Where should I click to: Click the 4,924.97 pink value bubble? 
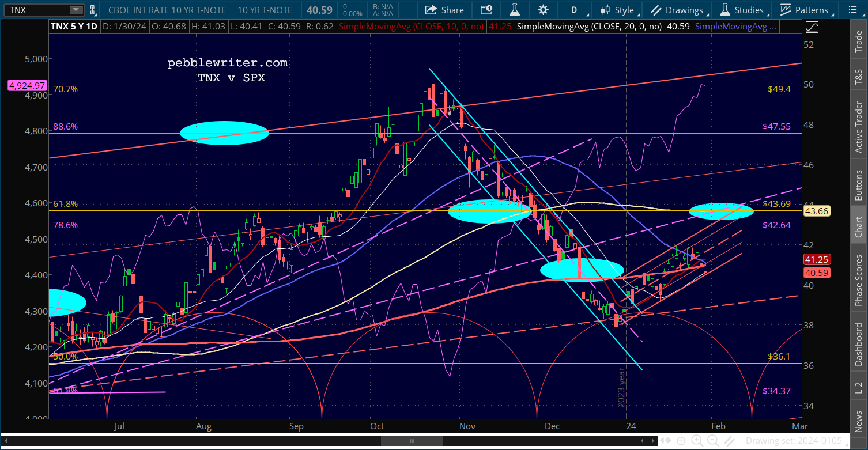27,85
